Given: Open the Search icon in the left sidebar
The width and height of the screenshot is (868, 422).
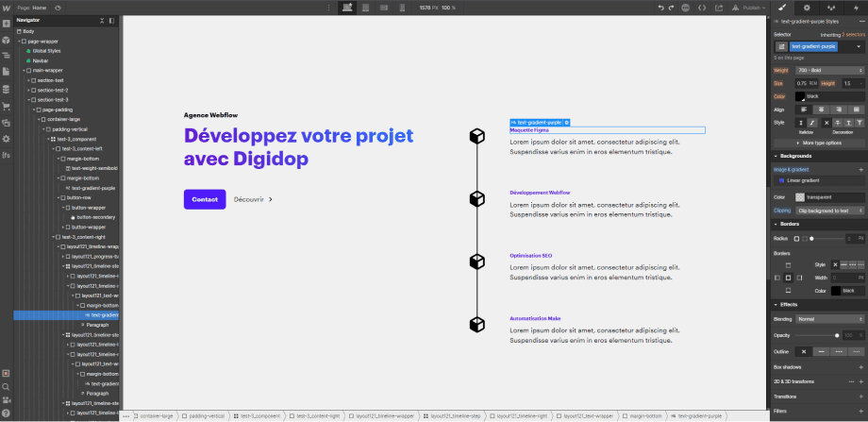Looking at the screenshot, I should [x=6, y=386].
